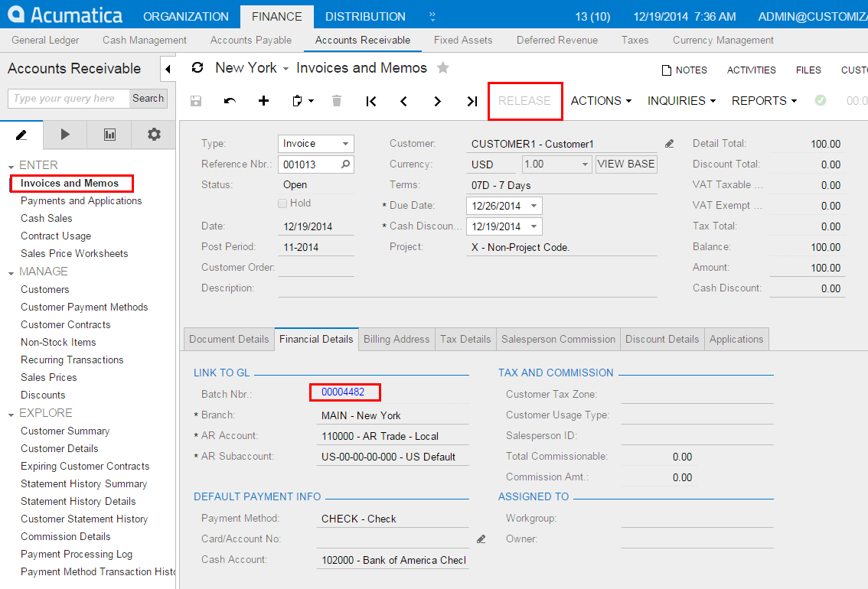Open batch number 00004482 link
Screen dimensions: 868x589
point(343,392)
